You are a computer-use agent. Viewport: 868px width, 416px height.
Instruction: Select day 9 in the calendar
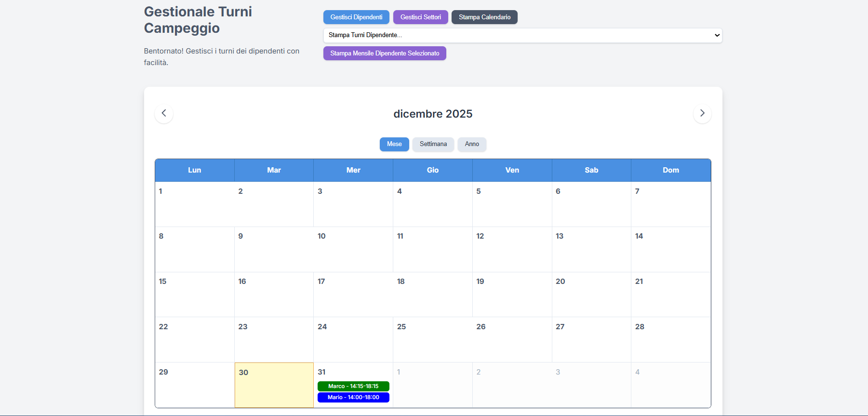pyautogui.click(x=274, y=249)
